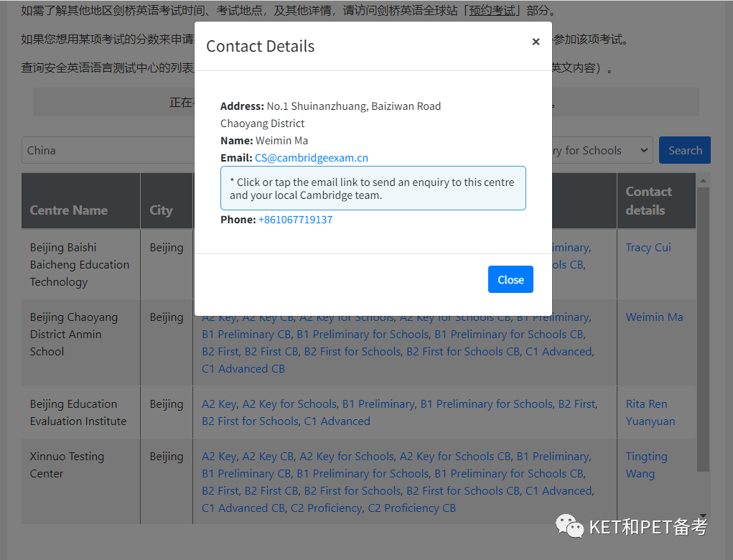733x560 pixels.
Task: Click B1 Preliminary CB in Anmin School row
Action: [246, 335]
